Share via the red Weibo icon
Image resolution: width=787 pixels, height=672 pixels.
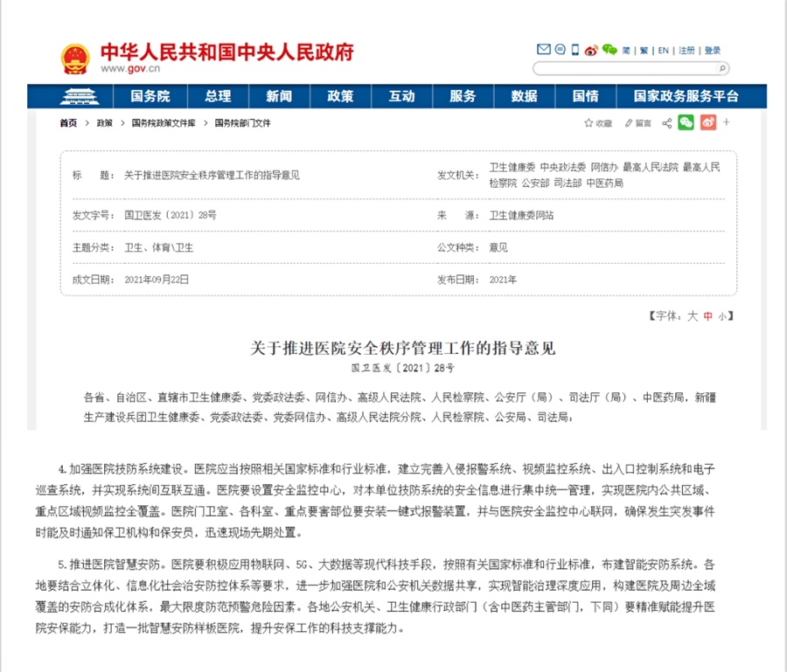(x=707, y=123)
